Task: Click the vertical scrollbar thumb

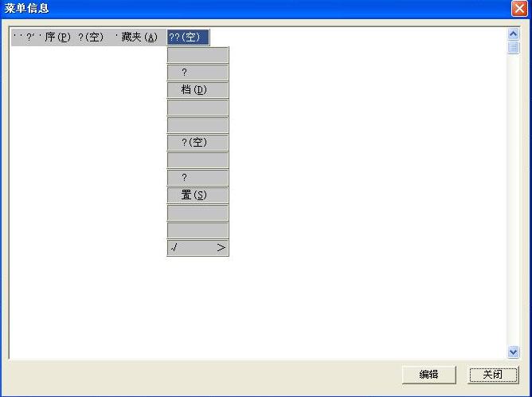Action: pyautogui.click(x=514, y=47)
